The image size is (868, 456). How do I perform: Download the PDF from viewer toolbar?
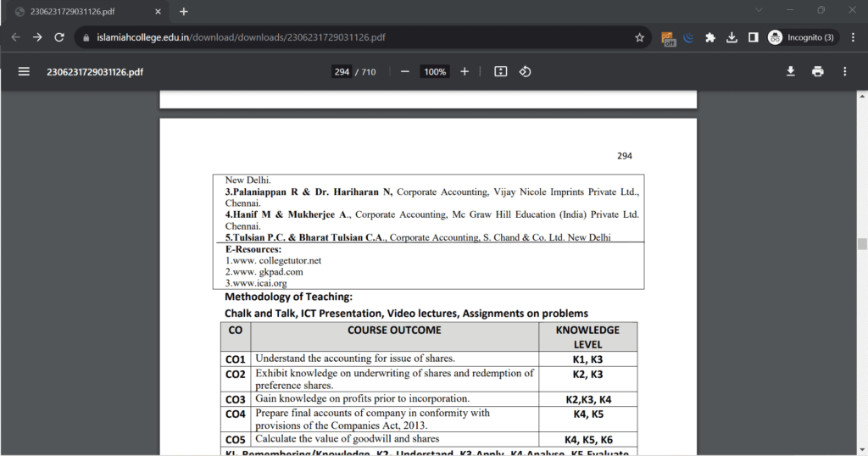tap(791, 71)
